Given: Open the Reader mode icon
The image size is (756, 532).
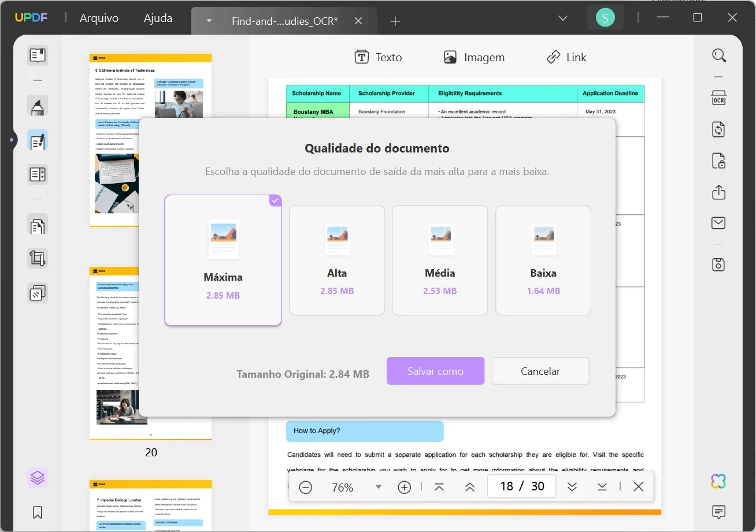Looking at the screenshot, I should [38, 55].
